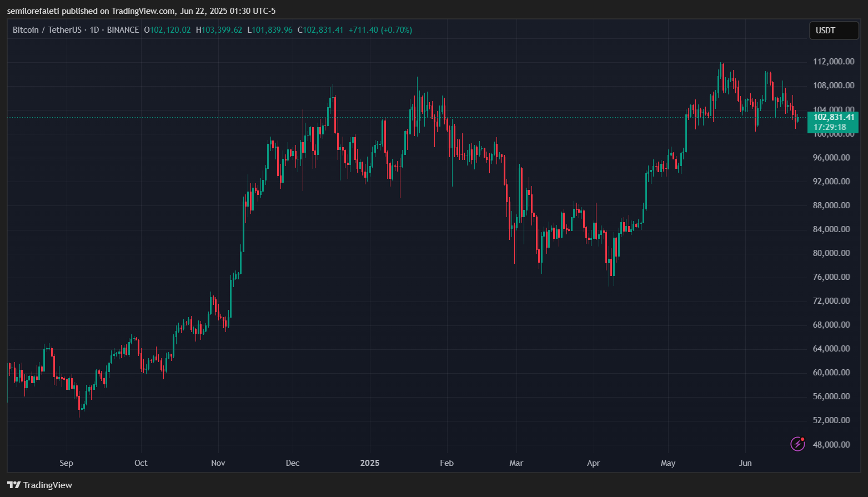Click the 48,000.00 price axis label
The image size is (868, 497).
click(x=831, y=444)
